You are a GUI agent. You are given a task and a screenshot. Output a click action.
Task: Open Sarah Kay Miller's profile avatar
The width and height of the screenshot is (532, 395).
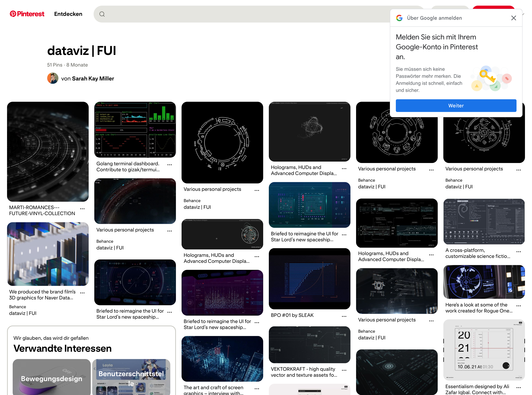[x=53, y=79]
